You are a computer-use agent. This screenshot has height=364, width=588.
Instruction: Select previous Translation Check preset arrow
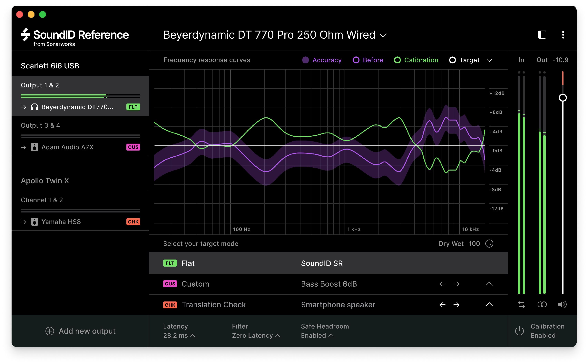point(442,305)
